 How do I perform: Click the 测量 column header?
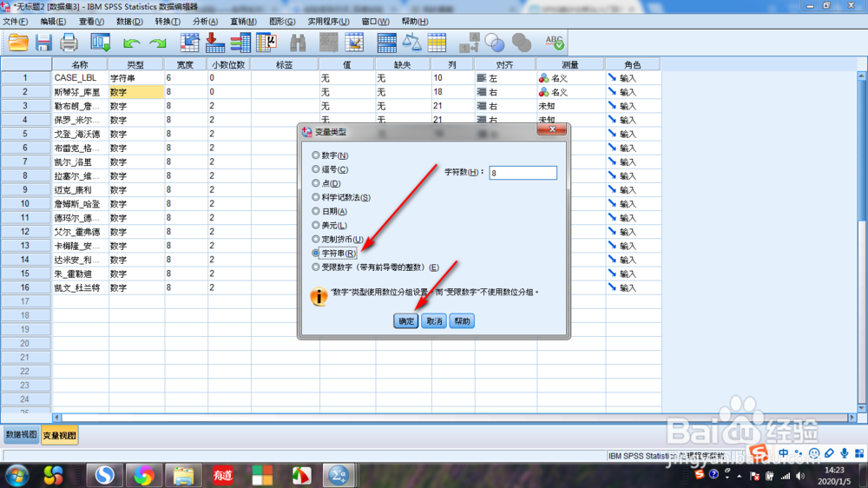coord(570,65)
